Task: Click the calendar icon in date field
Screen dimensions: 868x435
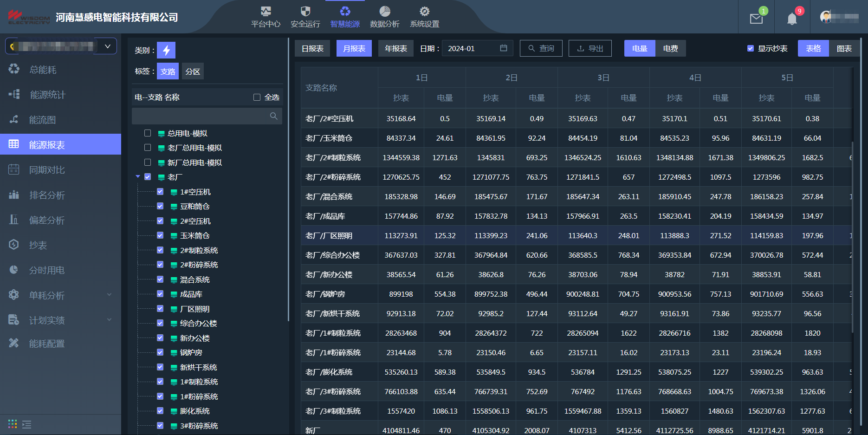Action: click(x=504, y=48)
